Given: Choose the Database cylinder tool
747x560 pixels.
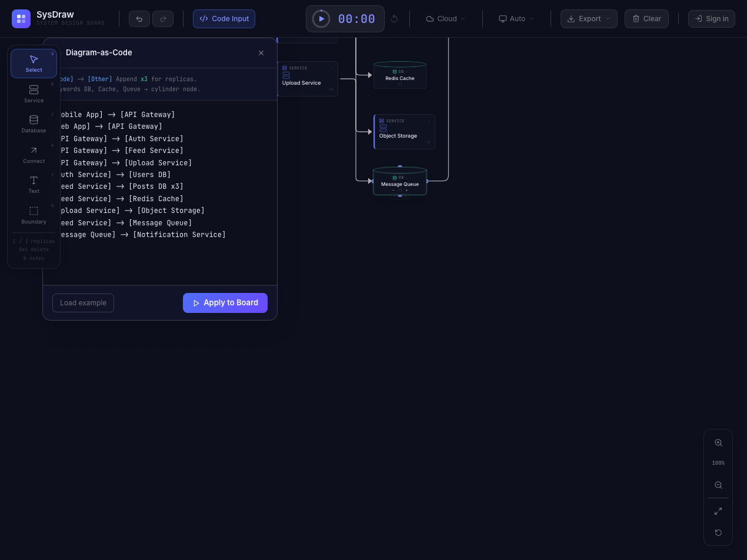Looking at the screenshot, I should (34, 124).
